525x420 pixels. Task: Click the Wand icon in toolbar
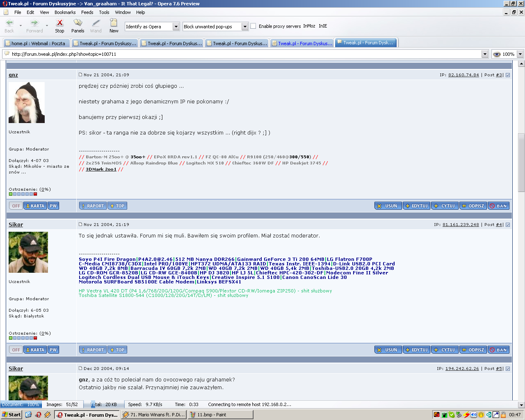pyautogui.click(x=96, y=23)
